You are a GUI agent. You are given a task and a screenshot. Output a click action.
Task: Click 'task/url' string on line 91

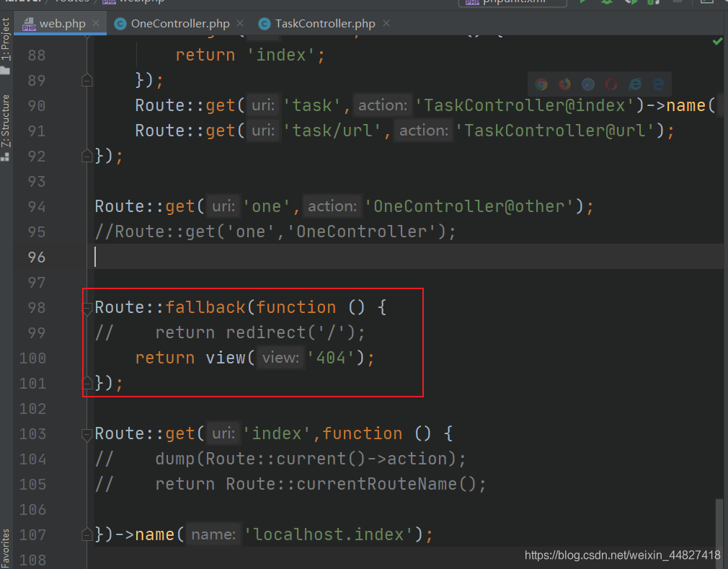(x=332, y=131)
